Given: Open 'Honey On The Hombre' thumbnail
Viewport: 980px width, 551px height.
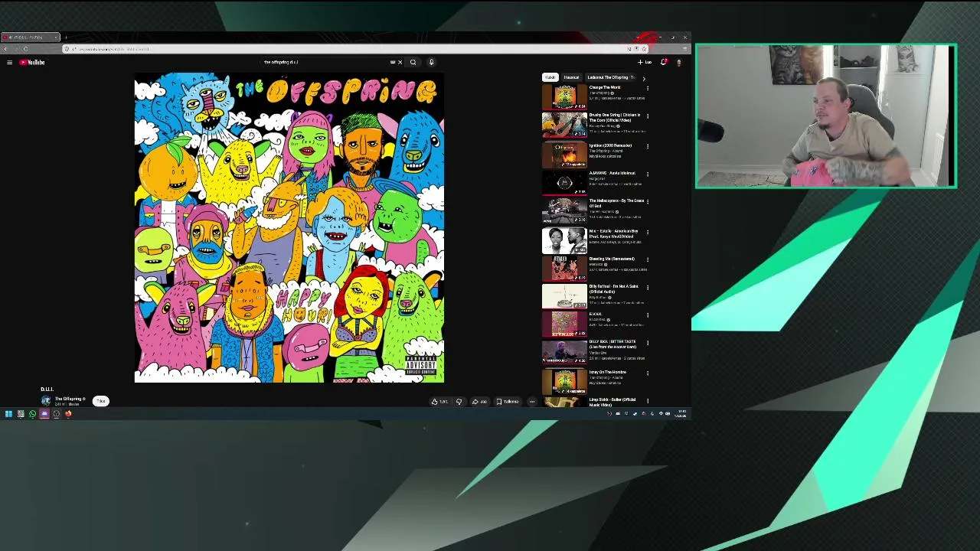Looking at the screenshot, I should point(564,382).
